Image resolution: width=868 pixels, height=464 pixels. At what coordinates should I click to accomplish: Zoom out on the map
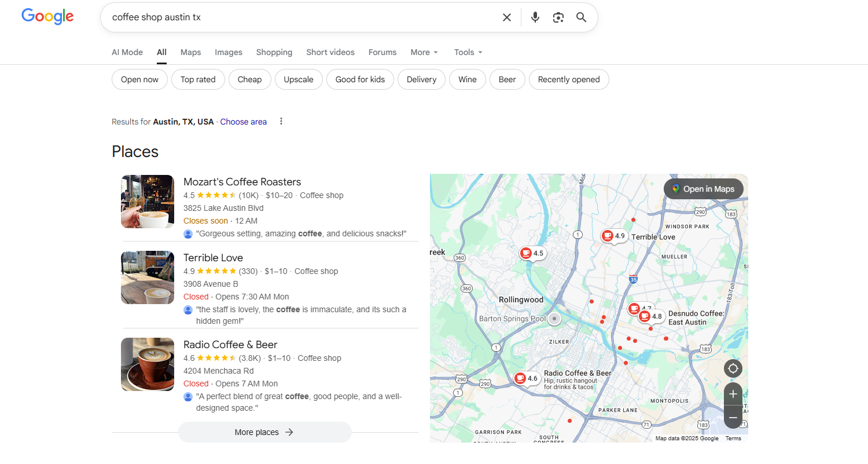[x=733, y=416]
